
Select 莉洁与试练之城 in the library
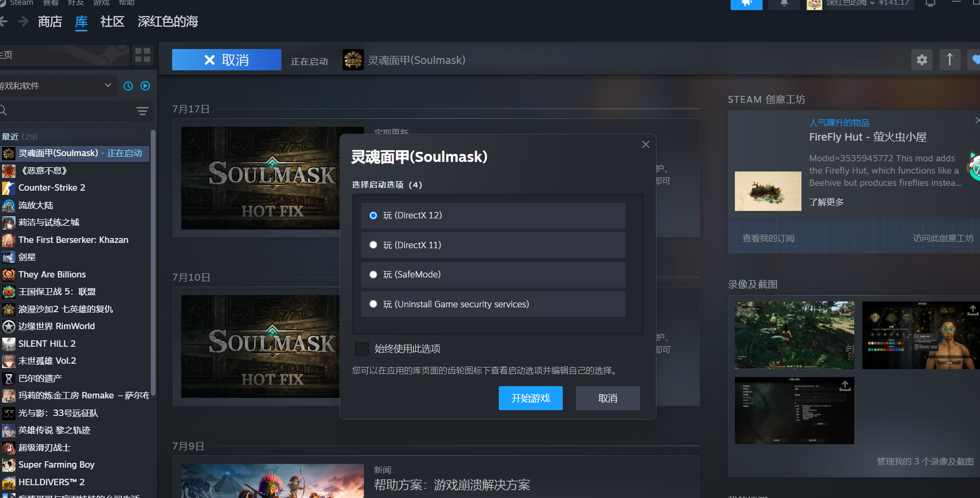[x=75, y=223]
